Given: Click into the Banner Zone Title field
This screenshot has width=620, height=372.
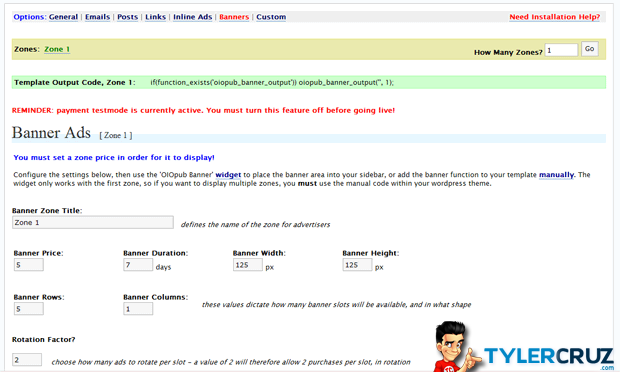Looking at the screenshot, I should click(x=93, y=222).
